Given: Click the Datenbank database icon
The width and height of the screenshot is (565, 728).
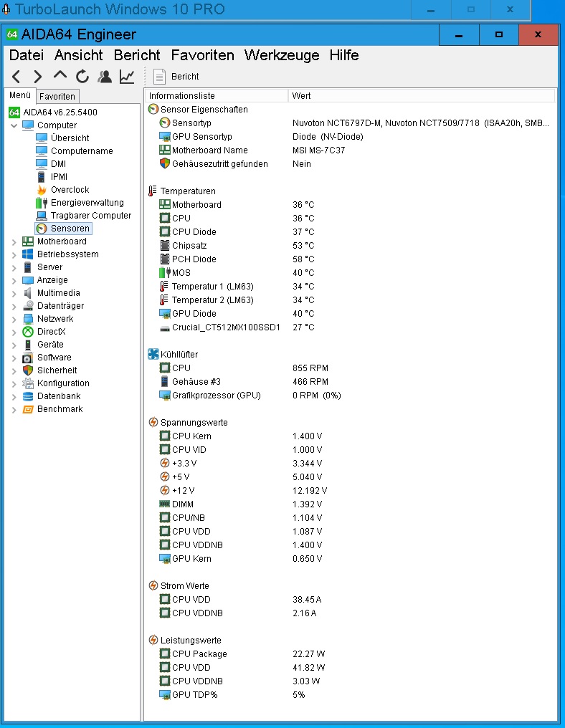Looking at the screenshot, I should (28, 396).
